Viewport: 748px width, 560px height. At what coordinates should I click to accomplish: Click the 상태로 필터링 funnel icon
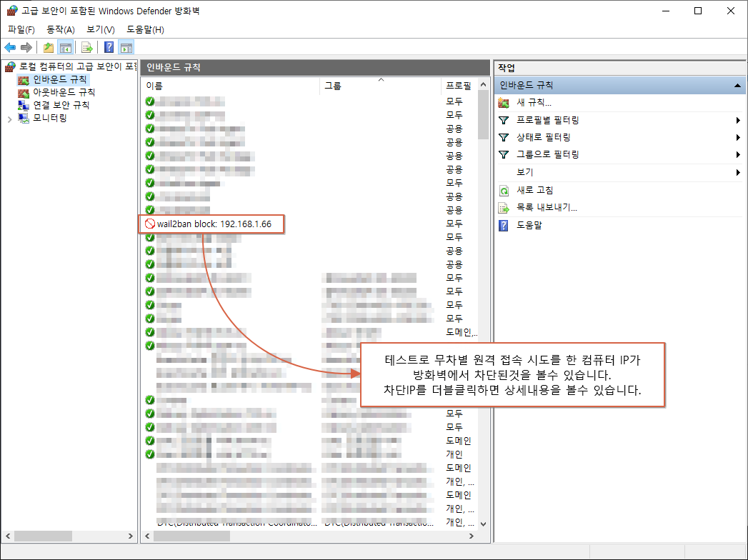(504, 137)
